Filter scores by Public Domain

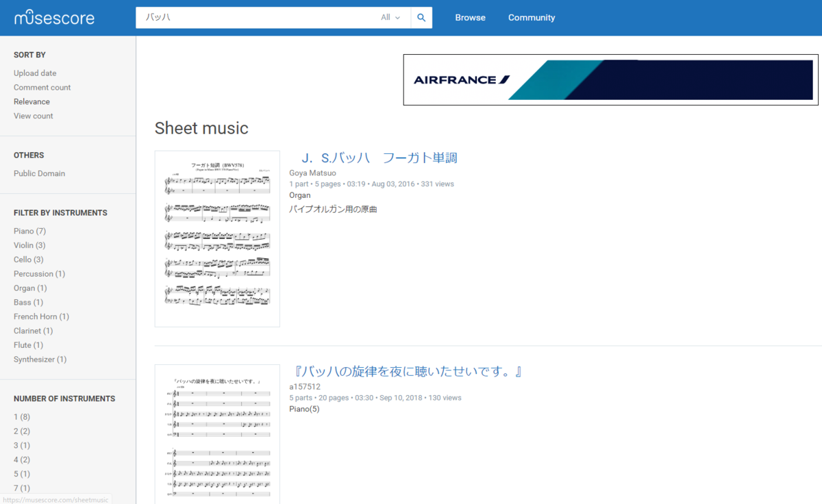39,173
